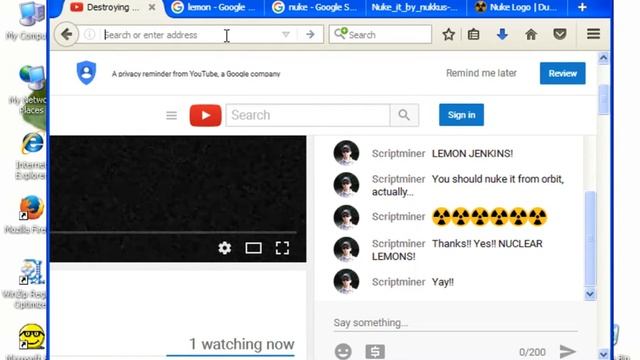Click the Super Chat dollar icon

[375, 351]
